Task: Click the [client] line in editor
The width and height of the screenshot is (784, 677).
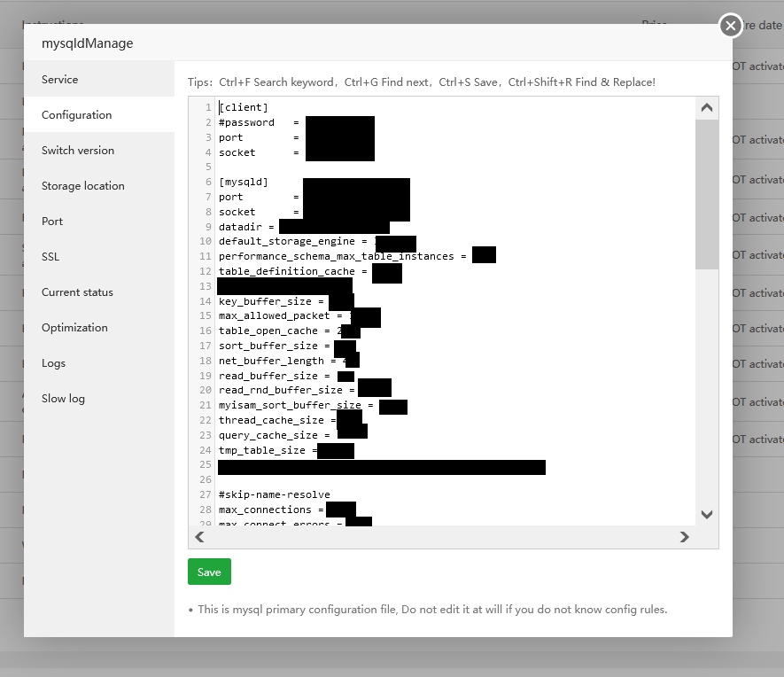Action: (244, 107)
